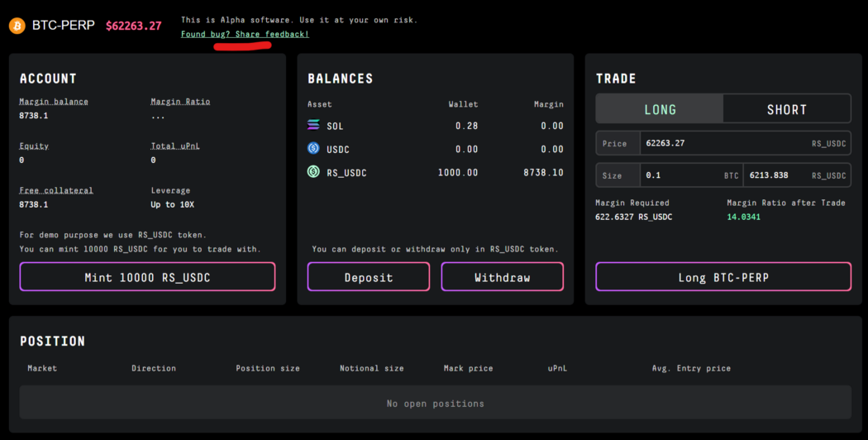Click the Total uPnL label

(175, 146)
